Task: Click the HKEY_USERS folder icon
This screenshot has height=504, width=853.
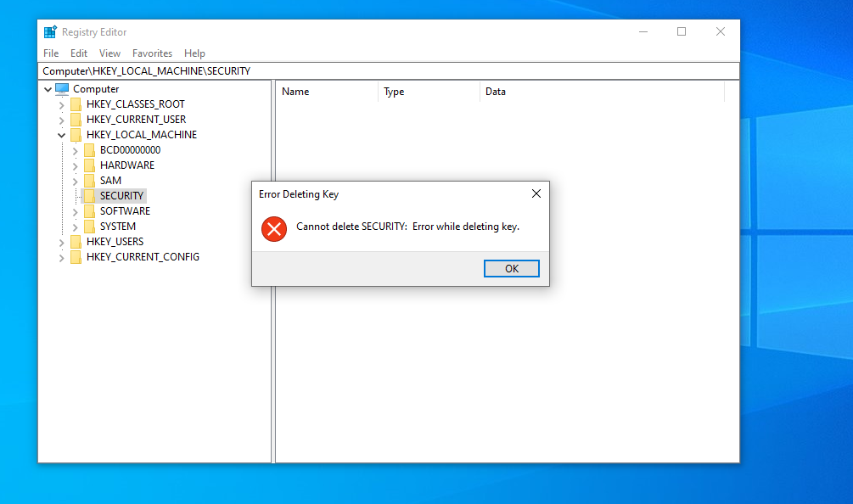Action: click(76, 241)
